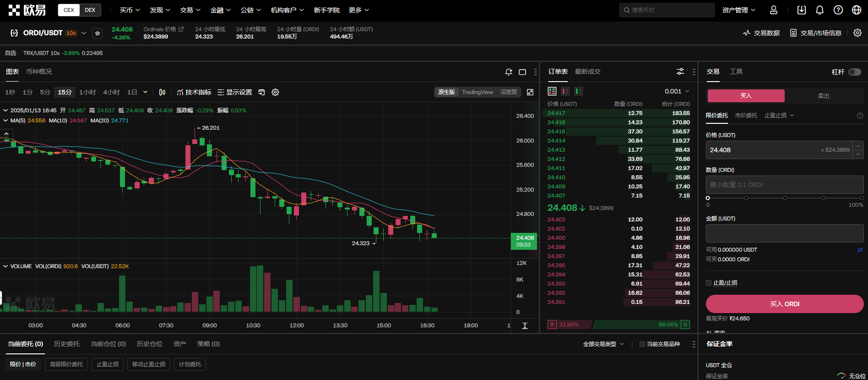Click the download app icon
The height and width of the screenshot is (380, 868).
[801, 10]
